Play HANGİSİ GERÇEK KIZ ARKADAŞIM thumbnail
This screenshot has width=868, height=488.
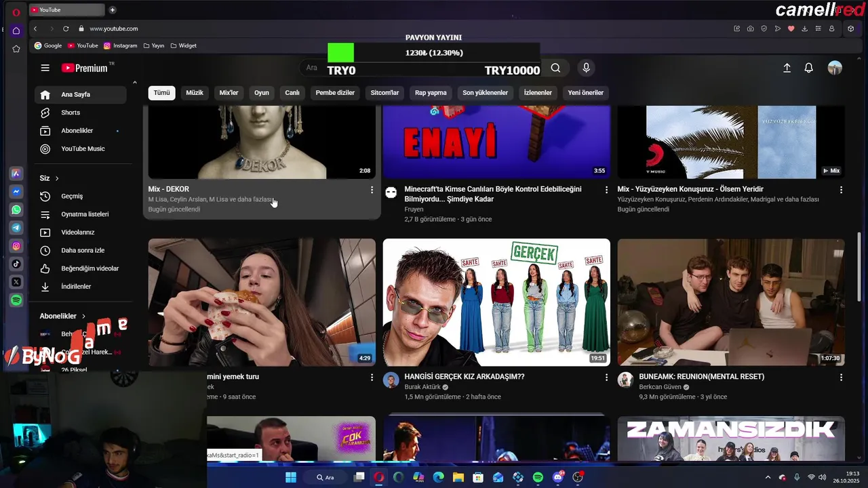point(496,302)
